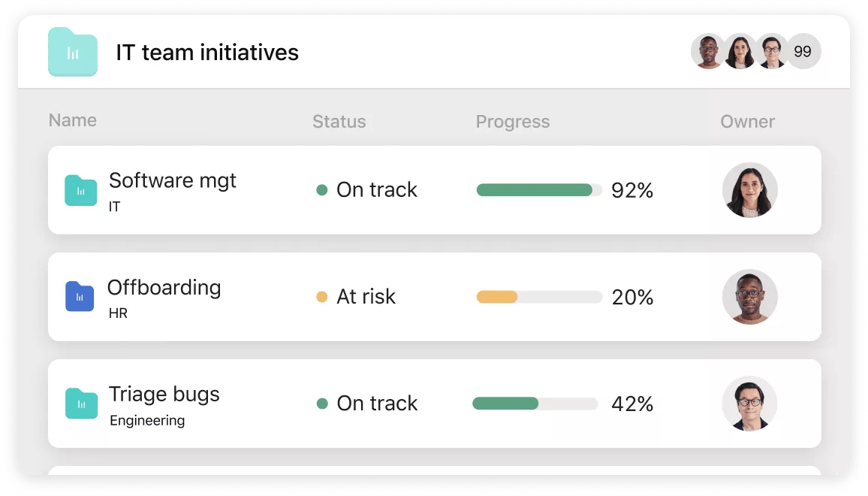Screen dimensions: 868x496
Task: Open the Software mgt owner avatar
Action: click(x=749, y=190)
